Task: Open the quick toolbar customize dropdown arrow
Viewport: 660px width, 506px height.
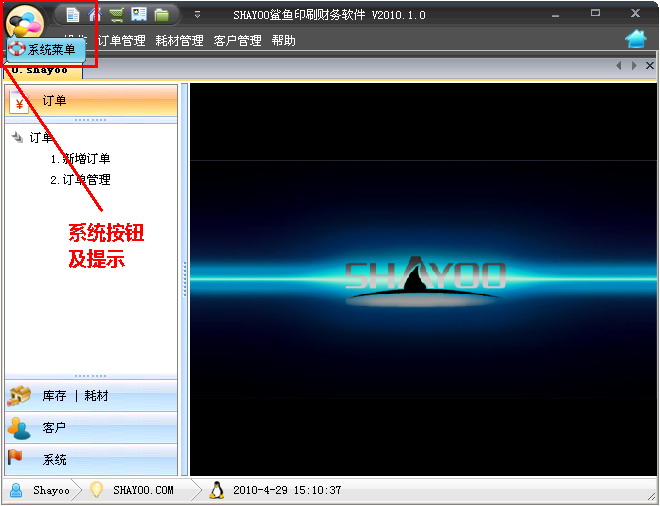Action: [x=197, y=15]
